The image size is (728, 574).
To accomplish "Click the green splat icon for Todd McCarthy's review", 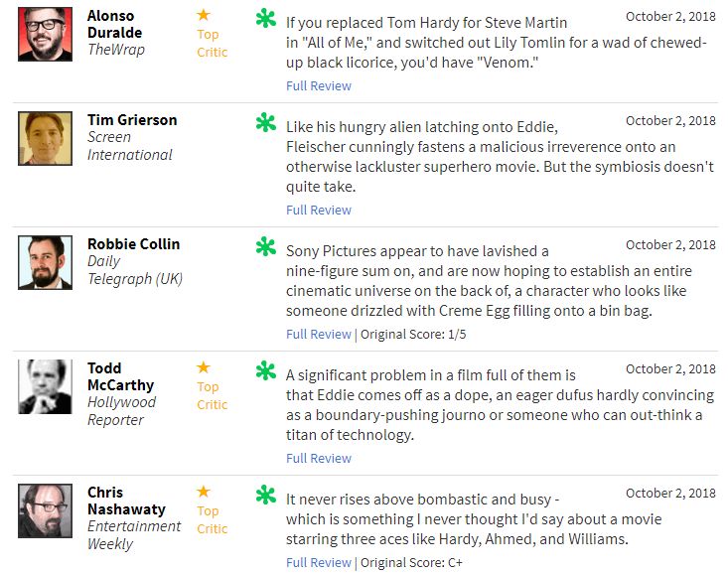I will [265, 371].
